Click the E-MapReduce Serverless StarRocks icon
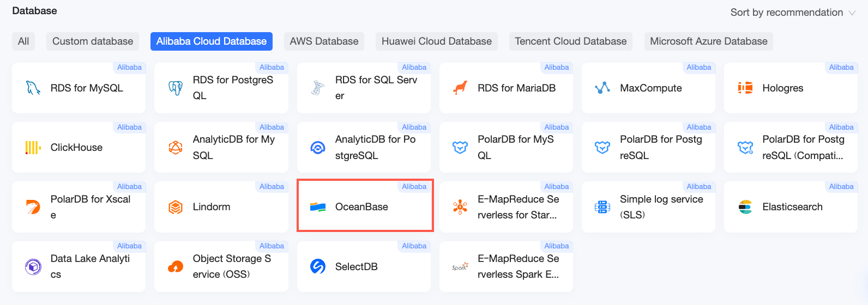The image size is (868, 305). pos(460,207)
